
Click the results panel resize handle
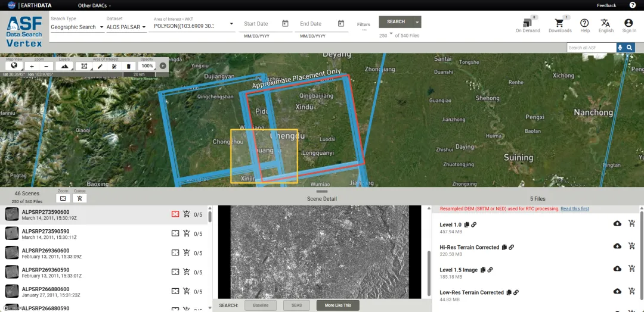click(x=322, y=192)
